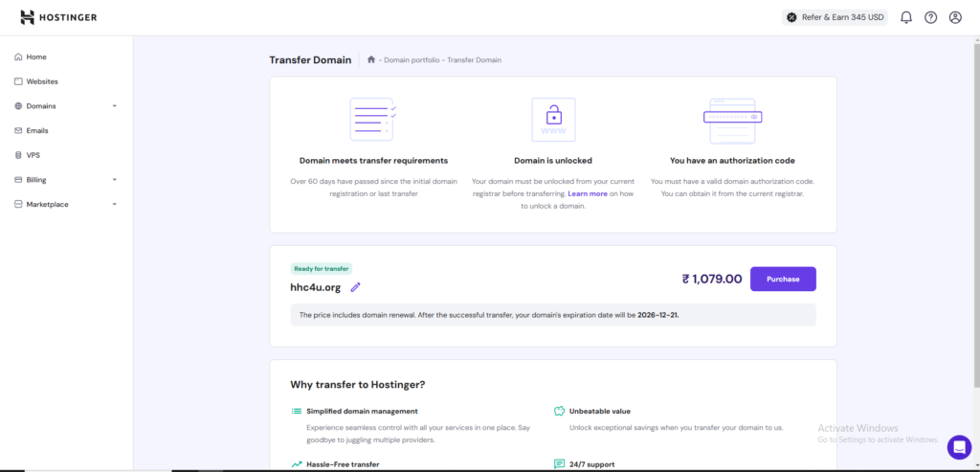Click the Simplified domain management list icon
Viewport: 980px width, 472px height.
[297, 412]
